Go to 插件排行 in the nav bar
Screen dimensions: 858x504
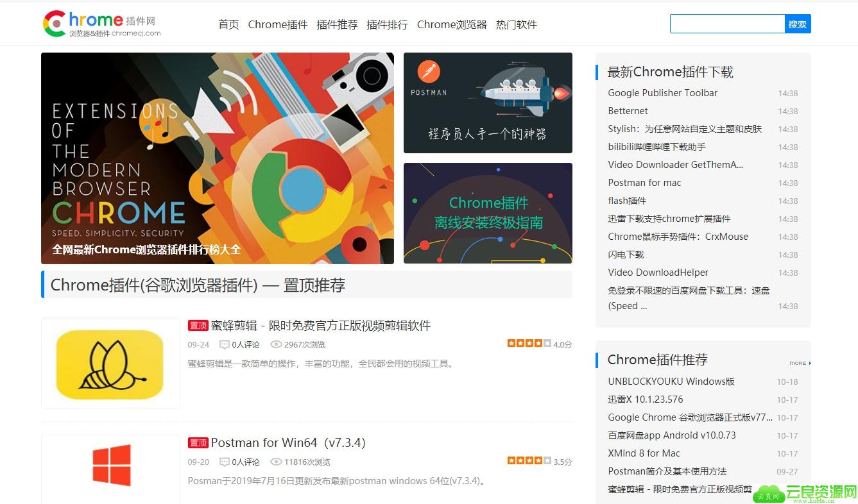pyautogui.click(x=387, y=24)
